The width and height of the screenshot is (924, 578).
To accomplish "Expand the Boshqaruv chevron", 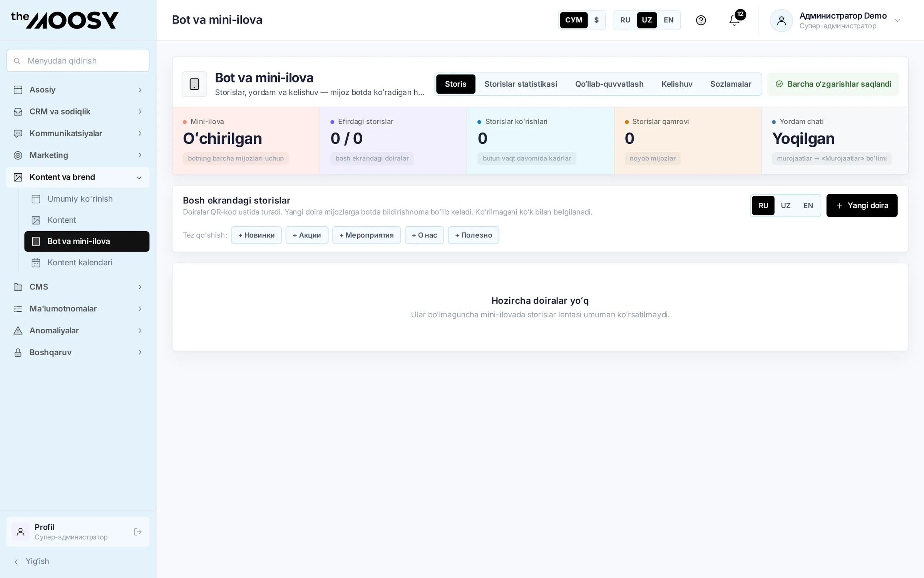I will (x=140, y=352).
